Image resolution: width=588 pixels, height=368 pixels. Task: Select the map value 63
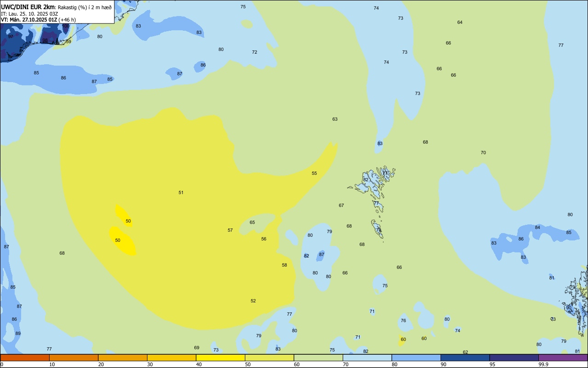pos(335,119)
